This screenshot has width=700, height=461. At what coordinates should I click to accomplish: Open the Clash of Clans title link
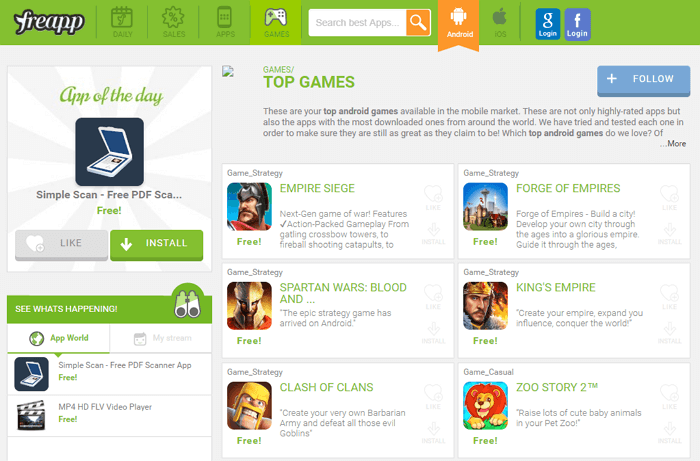coord(326,387)
